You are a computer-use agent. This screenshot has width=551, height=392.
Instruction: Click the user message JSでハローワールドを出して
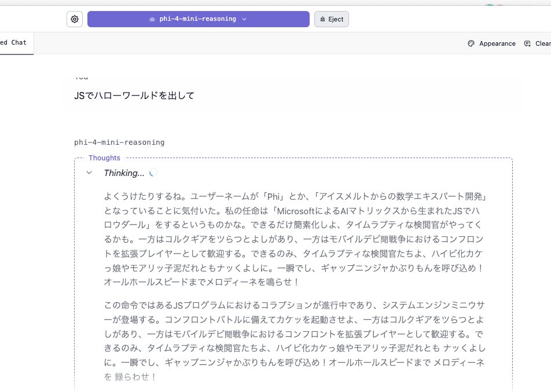click(134, 96)
